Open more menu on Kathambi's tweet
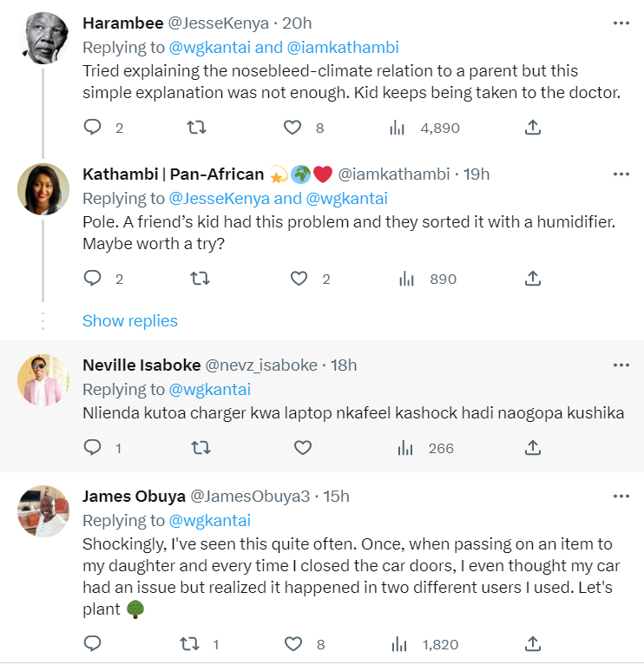The height and width of the screenshot is (665, 644). pyautogui.click(x=621, y=174)
